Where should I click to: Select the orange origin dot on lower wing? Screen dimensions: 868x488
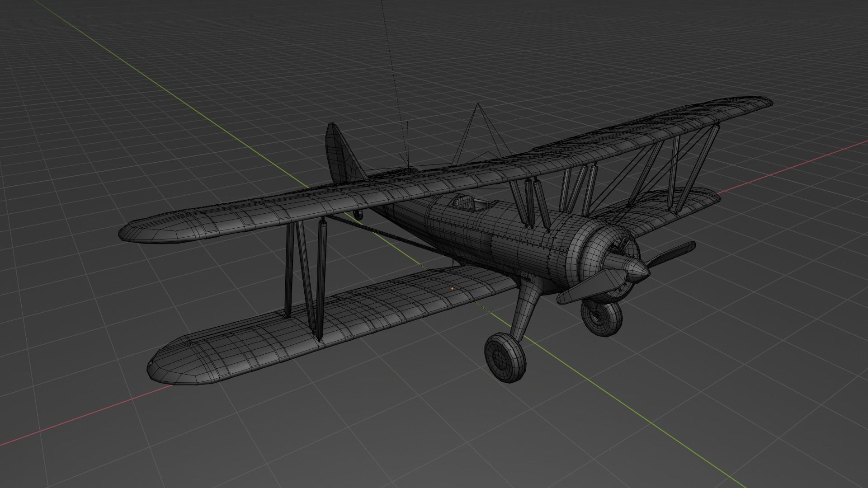click(x=452, y=288)
